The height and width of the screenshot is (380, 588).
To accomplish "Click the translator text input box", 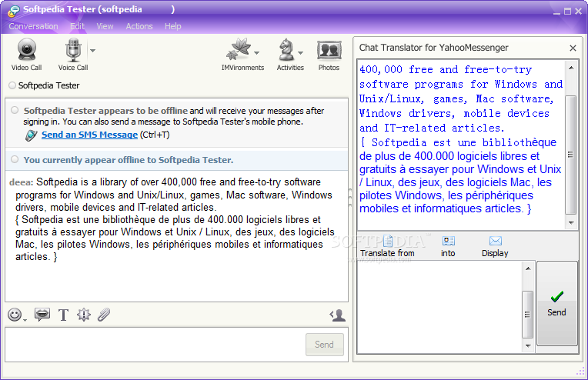I will [440, 307].
